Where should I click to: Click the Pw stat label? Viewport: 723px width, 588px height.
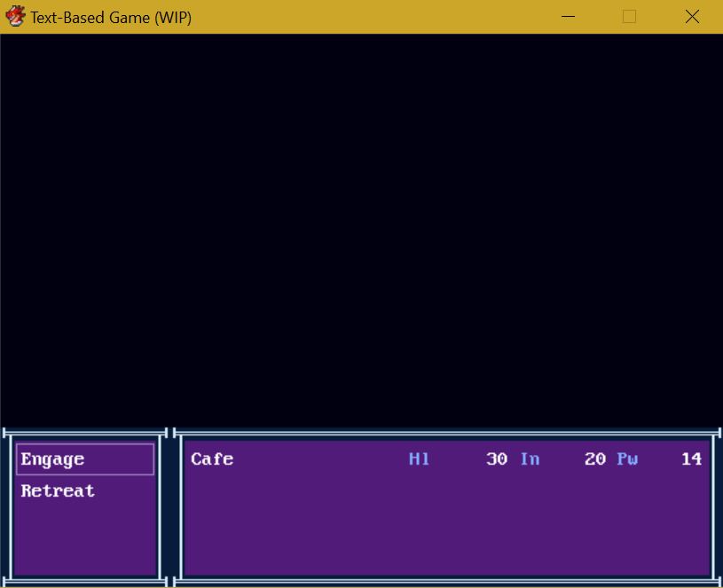click(627, 459)
